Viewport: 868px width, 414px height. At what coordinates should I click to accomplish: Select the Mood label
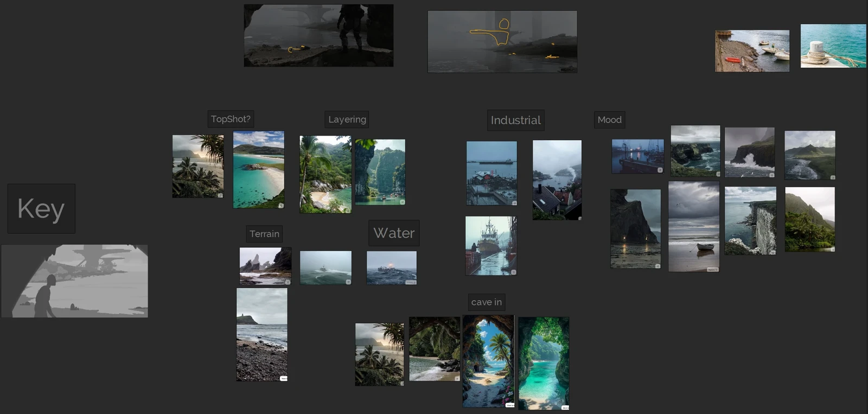[x=610, y=119]
